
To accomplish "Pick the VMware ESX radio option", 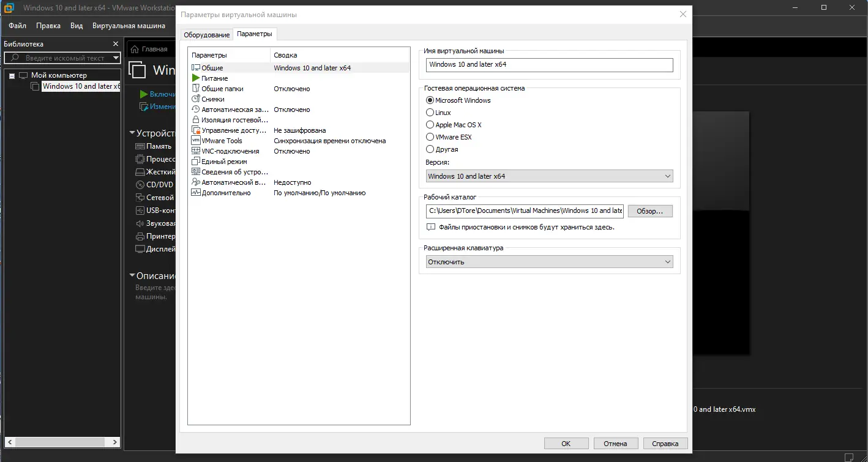I will click(430, 137).
